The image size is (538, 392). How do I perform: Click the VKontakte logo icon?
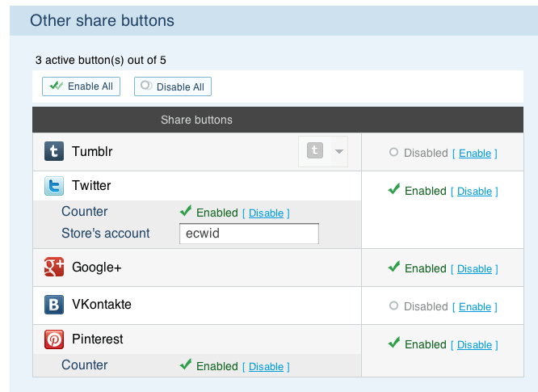tap(54, 305)
